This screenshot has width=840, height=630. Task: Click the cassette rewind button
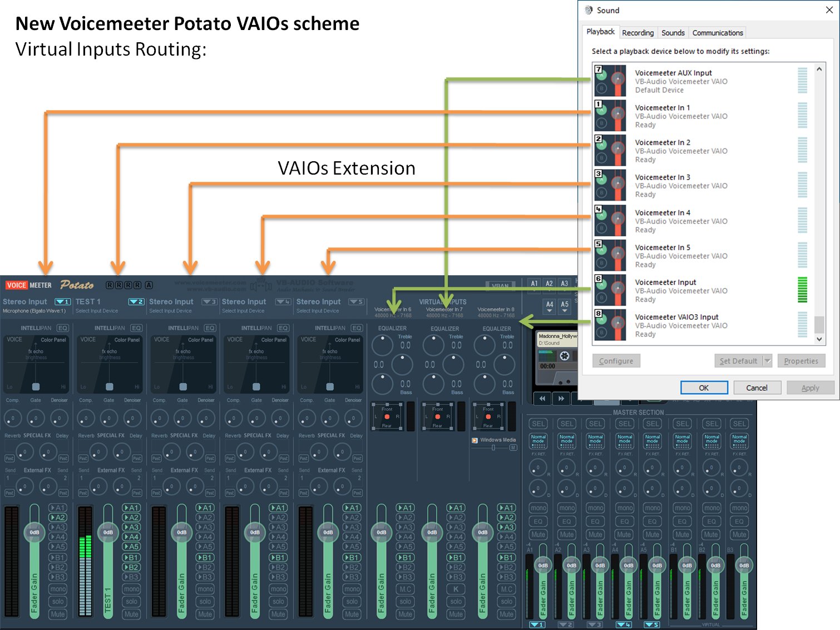tap(542, 398)
